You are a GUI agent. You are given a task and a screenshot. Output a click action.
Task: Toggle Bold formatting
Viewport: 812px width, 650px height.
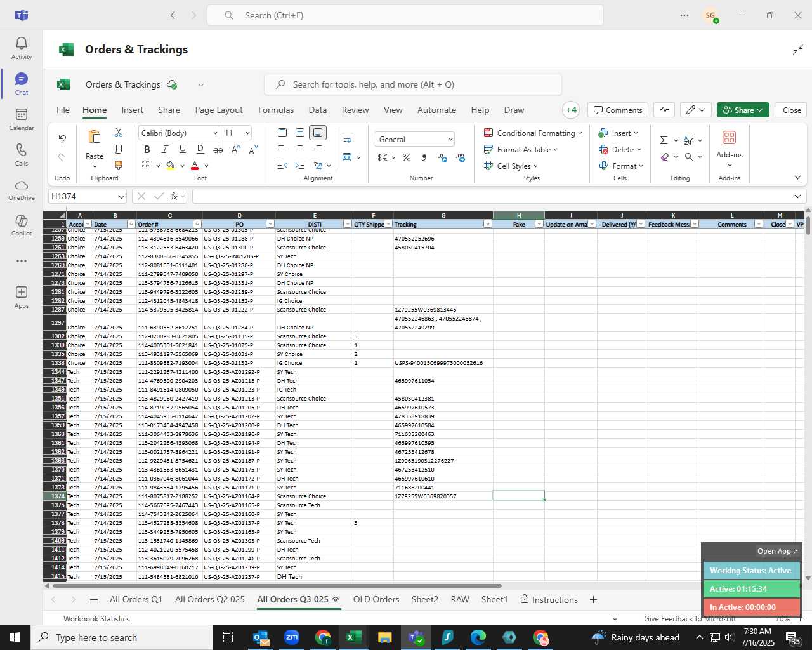click(147, 149)
